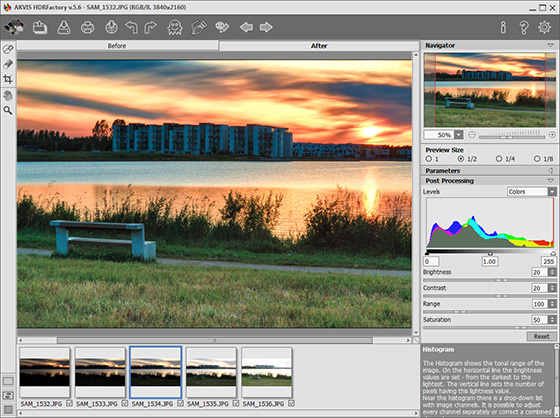
Task: Click the Range value stepper
Action: (x=552, y=304)
